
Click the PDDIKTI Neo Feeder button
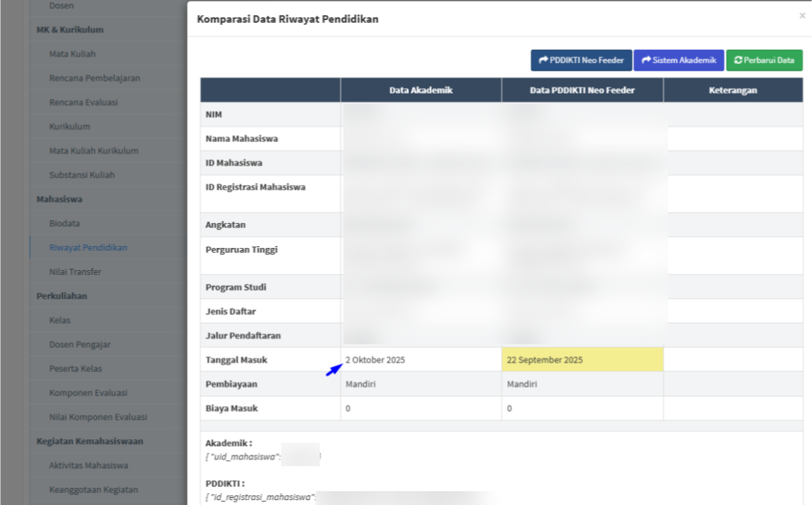pyautogui.click(x=581, y=60)
